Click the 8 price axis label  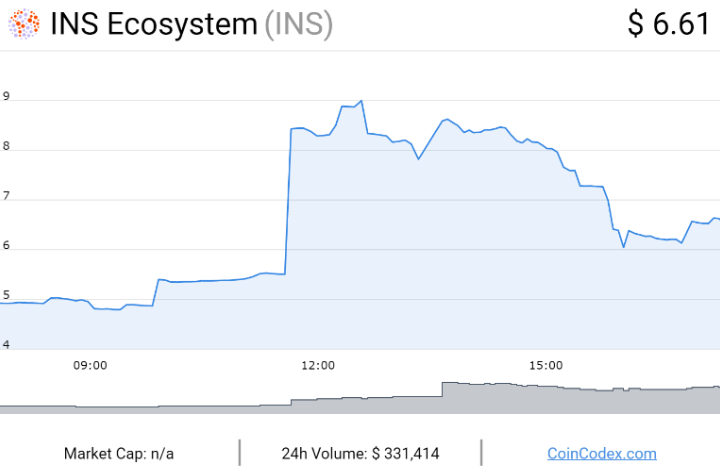pyautogui.click(x=6, y=146)
